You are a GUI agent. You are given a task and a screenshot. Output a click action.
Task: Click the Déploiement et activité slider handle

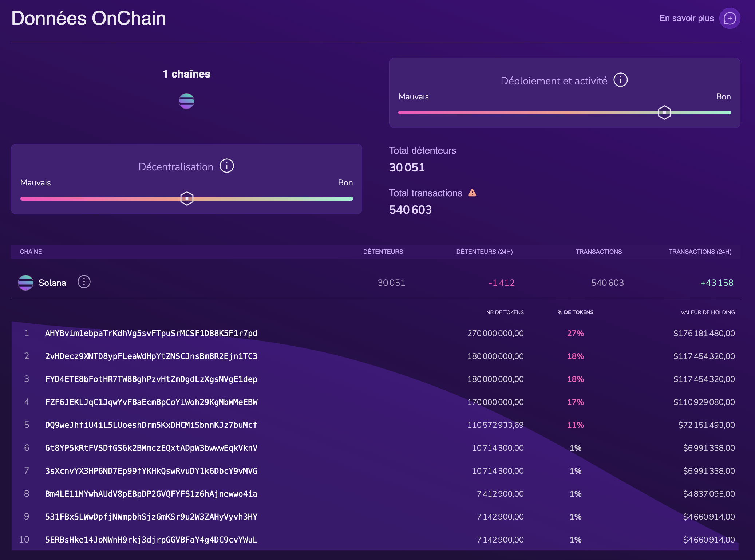664,113
